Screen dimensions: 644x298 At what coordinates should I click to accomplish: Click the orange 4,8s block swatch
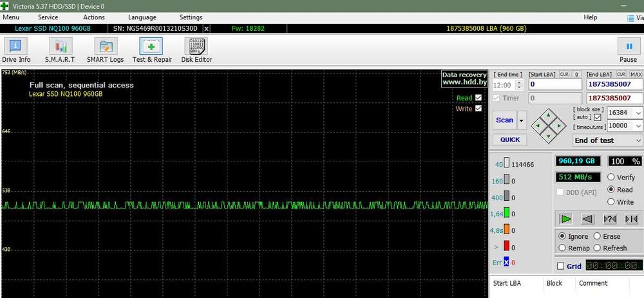[x=506, y=229]
